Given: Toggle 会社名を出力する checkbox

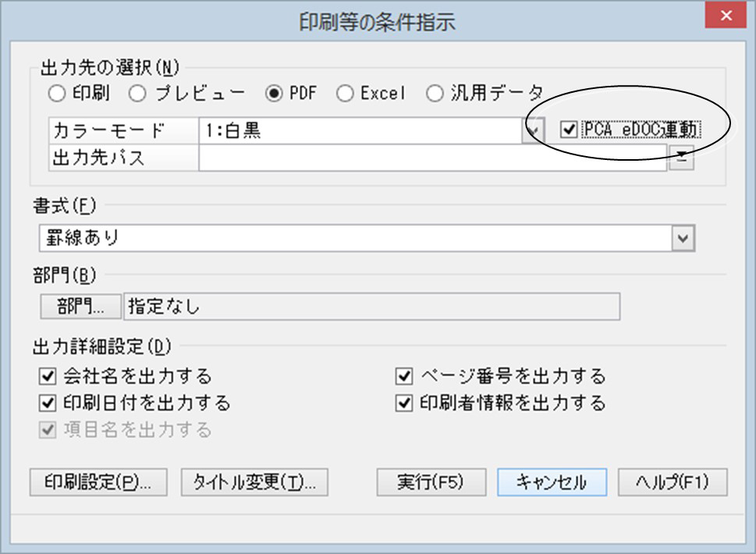Looking at the screenshot, I should [x=48, y=376].
